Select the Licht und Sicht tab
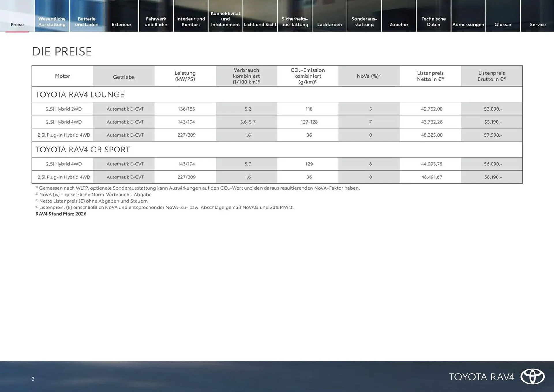Image resolution: width=554 pixels, height=392 pixels. (x=260, y=24)
